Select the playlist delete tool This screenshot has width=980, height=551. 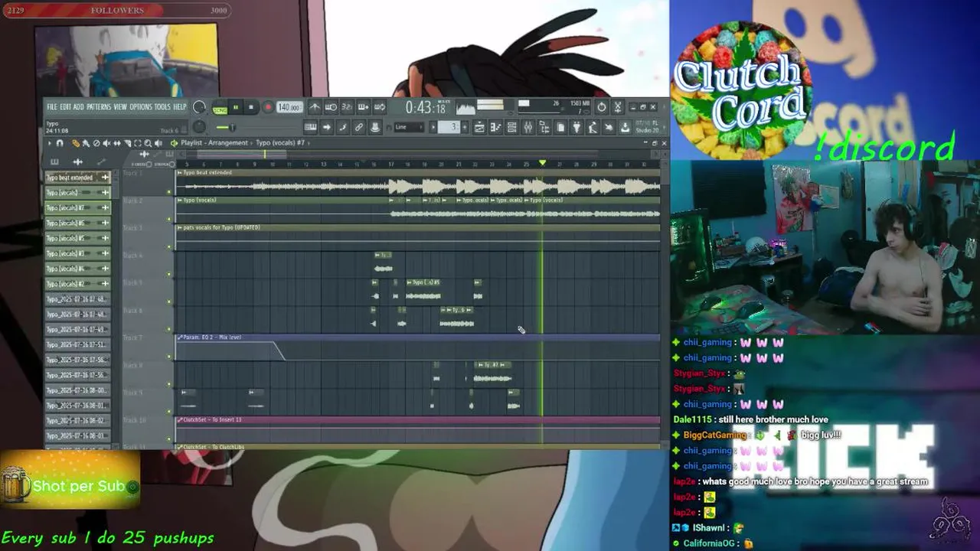96,143
